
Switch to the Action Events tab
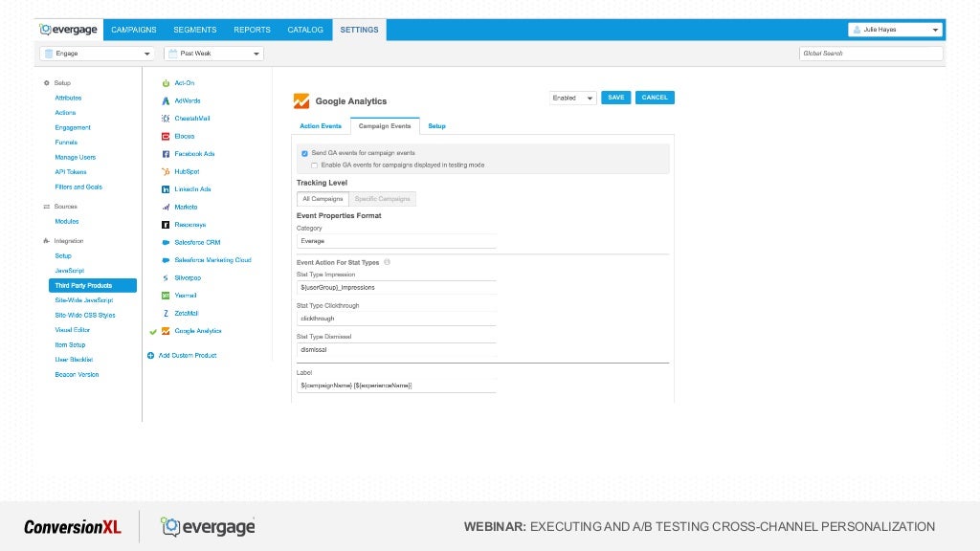(x=321, y=126)
